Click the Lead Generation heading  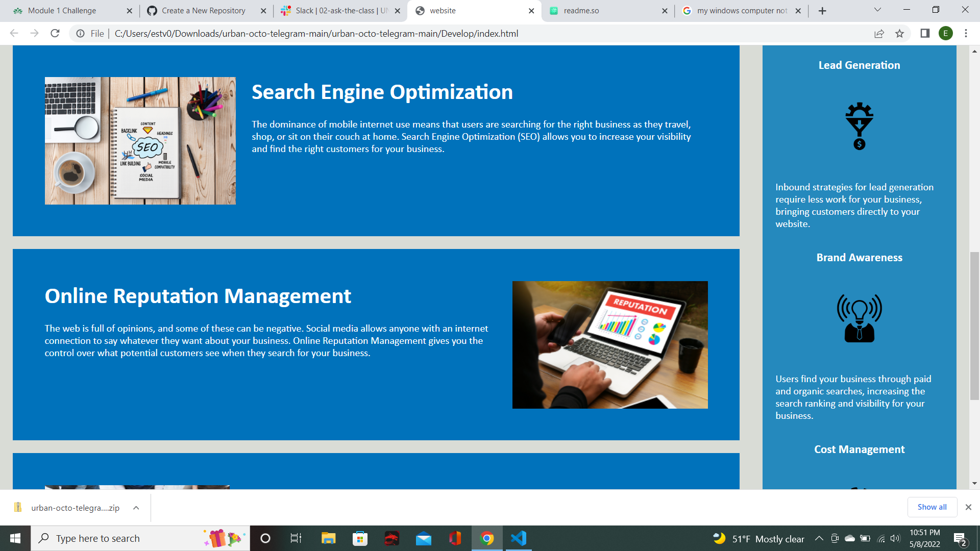[860, 65]
